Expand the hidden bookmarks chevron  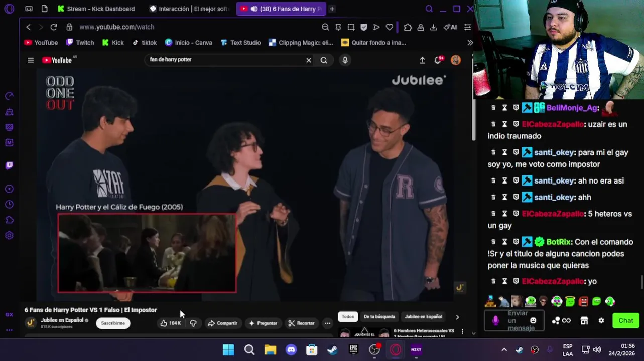[x=470, y=43]
